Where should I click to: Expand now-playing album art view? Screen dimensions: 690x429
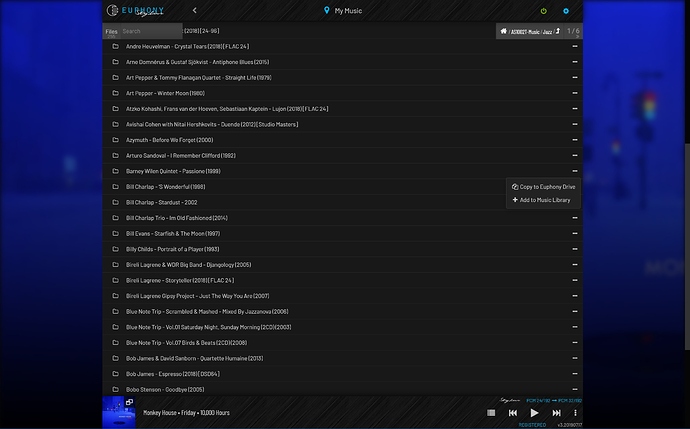point(129,402)
